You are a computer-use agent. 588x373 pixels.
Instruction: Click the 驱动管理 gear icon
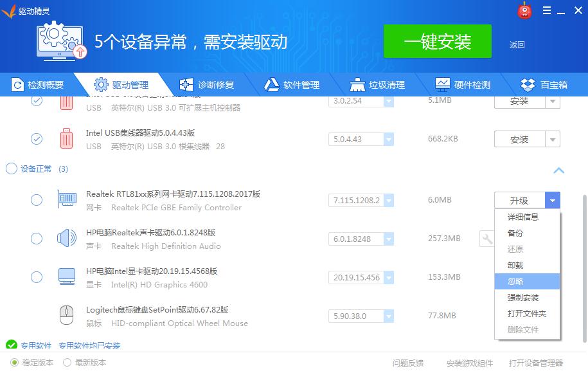pyautogui.click(x=101, y=85)
